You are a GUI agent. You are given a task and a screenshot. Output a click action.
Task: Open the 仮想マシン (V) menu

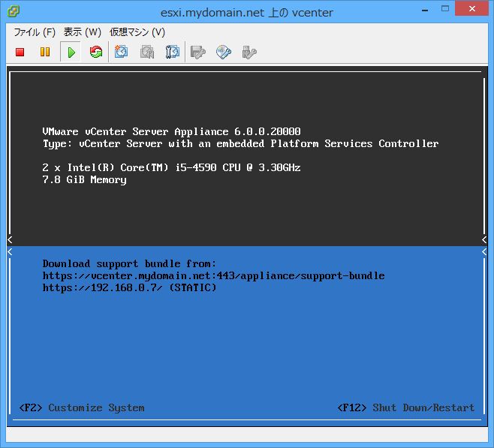click(137, 32)
